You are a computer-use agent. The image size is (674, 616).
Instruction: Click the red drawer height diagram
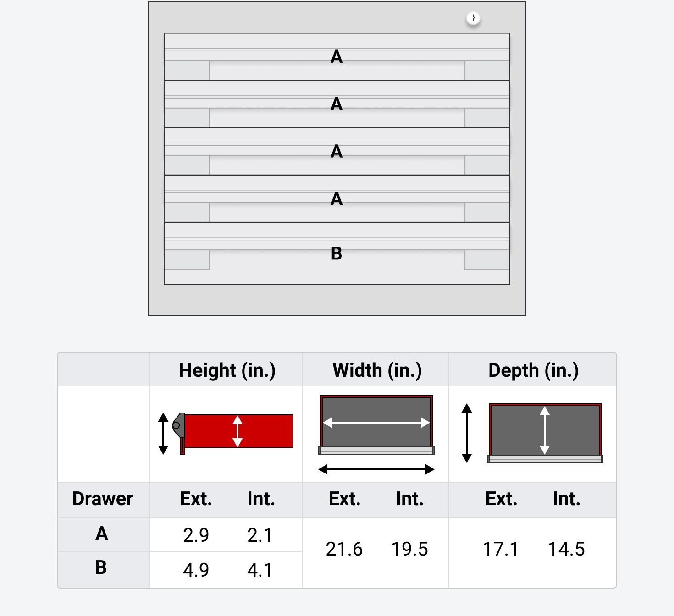coord(238,431)
